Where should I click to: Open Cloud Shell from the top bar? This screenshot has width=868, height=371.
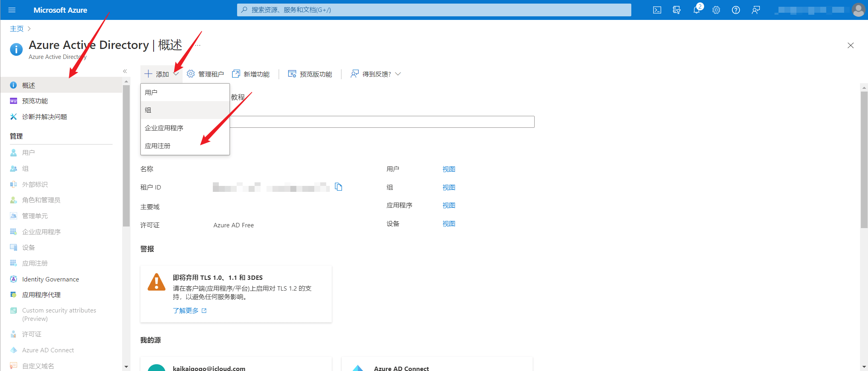pos(657,10)
